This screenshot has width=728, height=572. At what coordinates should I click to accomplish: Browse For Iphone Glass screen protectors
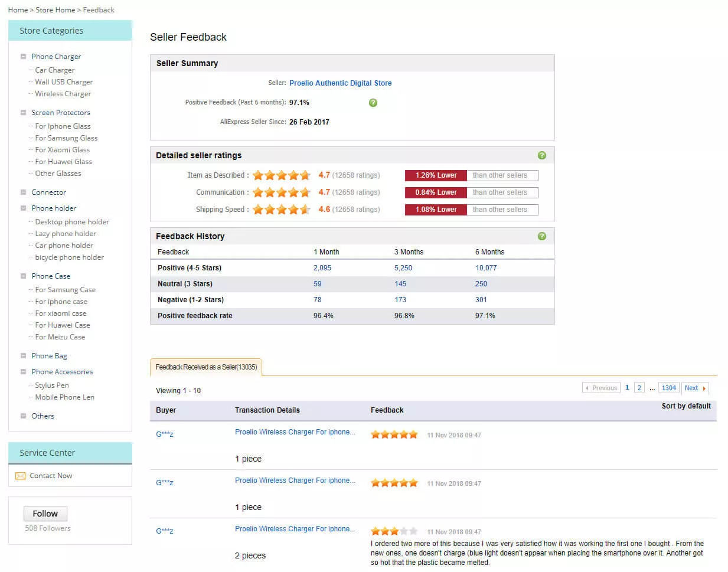coord(63,126)
